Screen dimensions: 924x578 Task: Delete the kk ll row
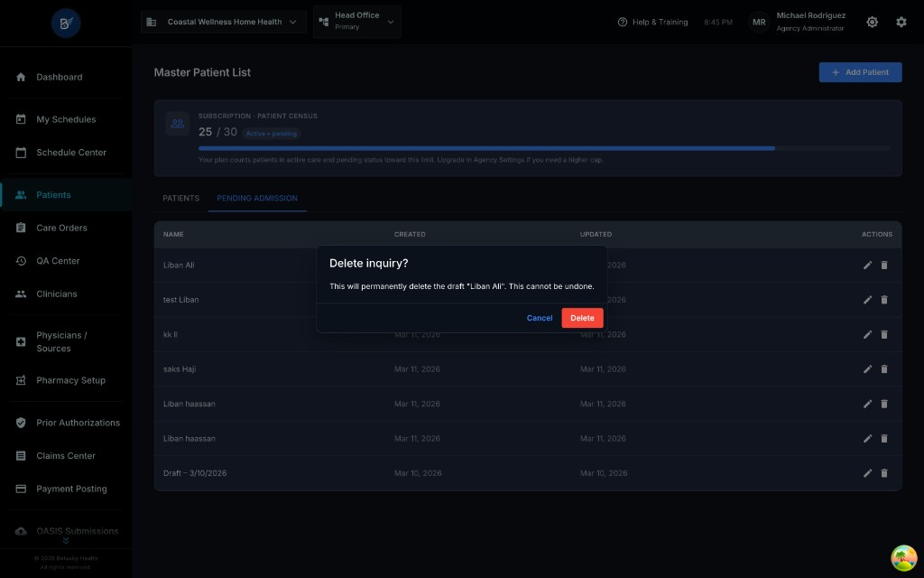click(x=884, y=334)
